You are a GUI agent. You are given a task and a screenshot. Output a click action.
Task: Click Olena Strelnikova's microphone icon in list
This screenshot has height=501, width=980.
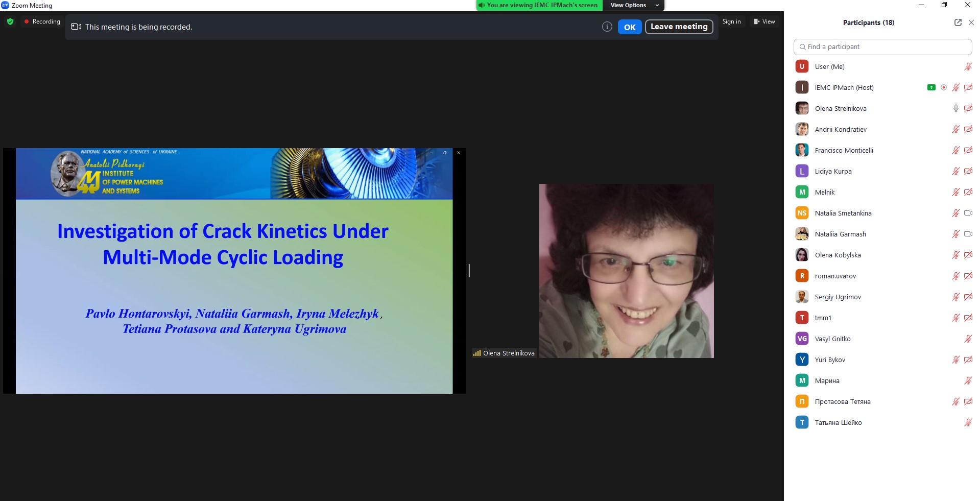[955, 108]
